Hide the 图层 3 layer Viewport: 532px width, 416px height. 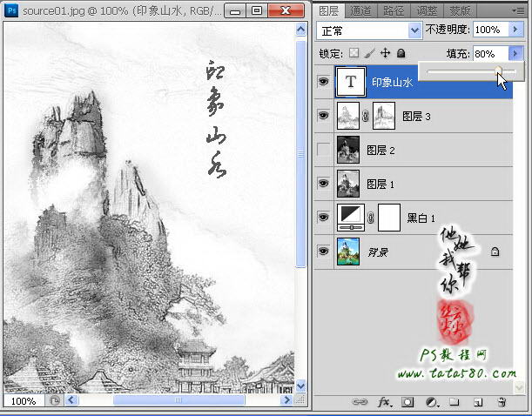324,115
